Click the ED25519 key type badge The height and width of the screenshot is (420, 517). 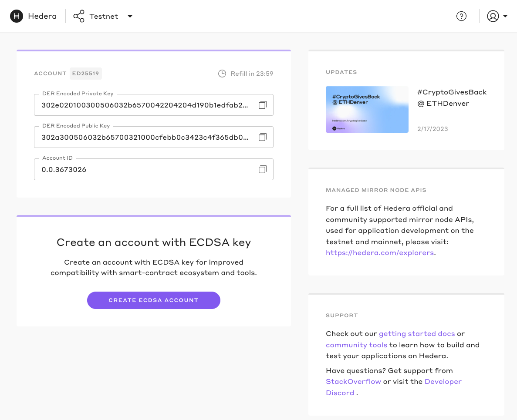85,74
